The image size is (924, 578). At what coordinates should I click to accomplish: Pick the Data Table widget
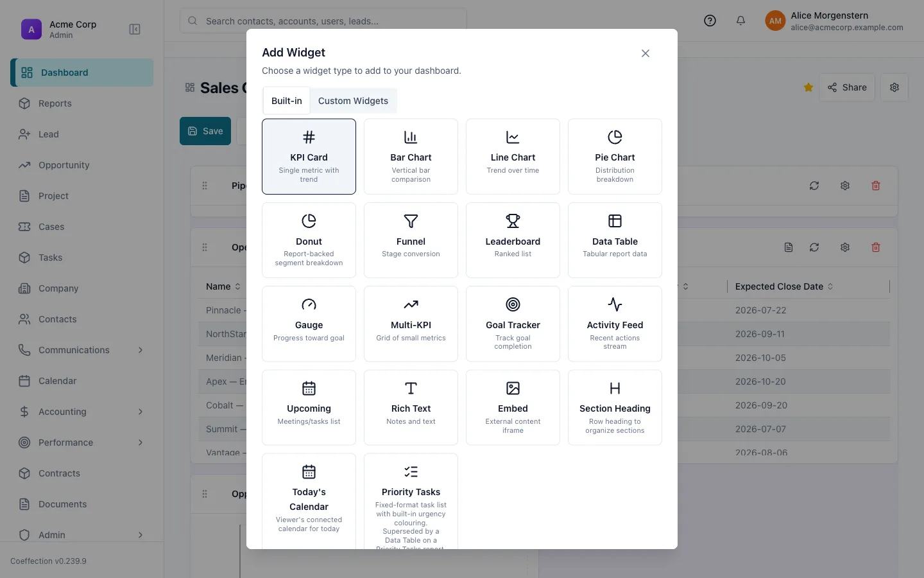pyautogui.click(x=615, y=240)
